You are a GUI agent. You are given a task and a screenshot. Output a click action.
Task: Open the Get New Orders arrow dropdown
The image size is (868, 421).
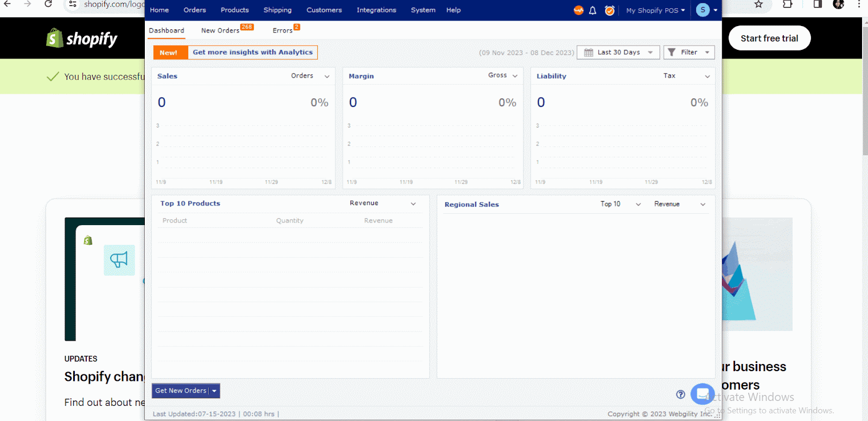click(x=214, y=391)
